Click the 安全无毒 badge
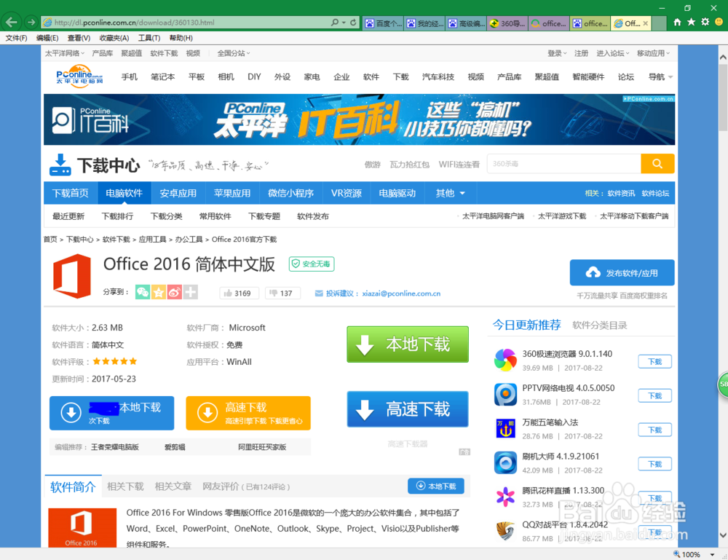The width and height of the screenshot is (728, 560). click(x=312, y=264)
